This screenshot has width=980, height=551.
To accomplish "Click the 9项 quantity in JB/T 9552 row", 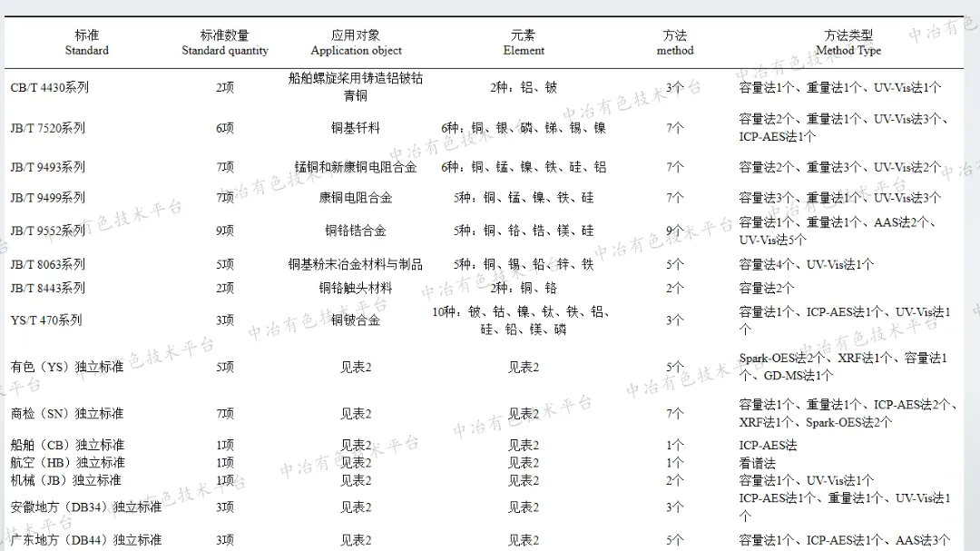I will (225, 231).
